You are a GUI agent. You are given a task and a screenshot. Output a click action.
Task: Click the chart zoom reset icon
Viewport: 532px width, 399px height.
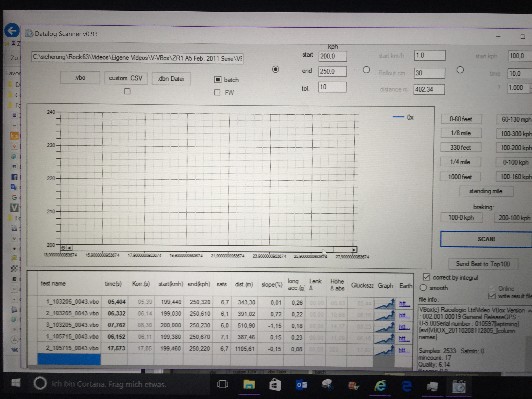pyautogui.click(x=63, y=247)
